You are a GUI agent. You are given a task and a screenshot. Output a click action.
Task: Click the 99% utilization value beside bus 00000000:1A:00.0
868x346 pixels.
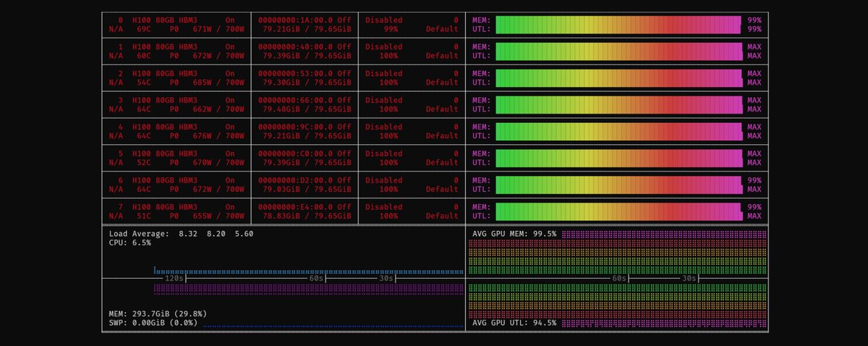point(391,30)
